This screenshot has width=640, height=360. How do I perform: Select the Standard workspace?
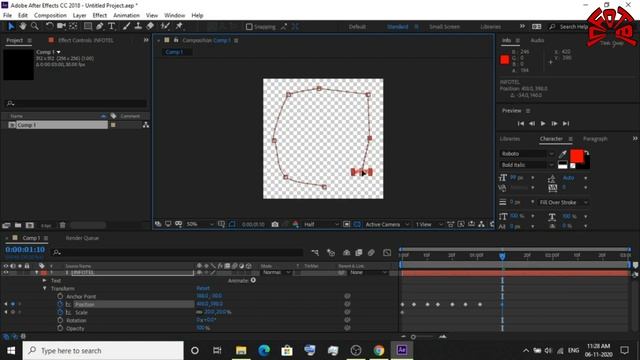[397, 27]
